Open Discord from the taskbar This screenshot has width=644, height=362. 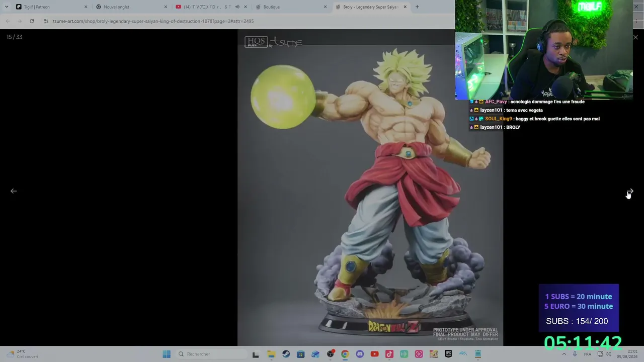(360, 354)
